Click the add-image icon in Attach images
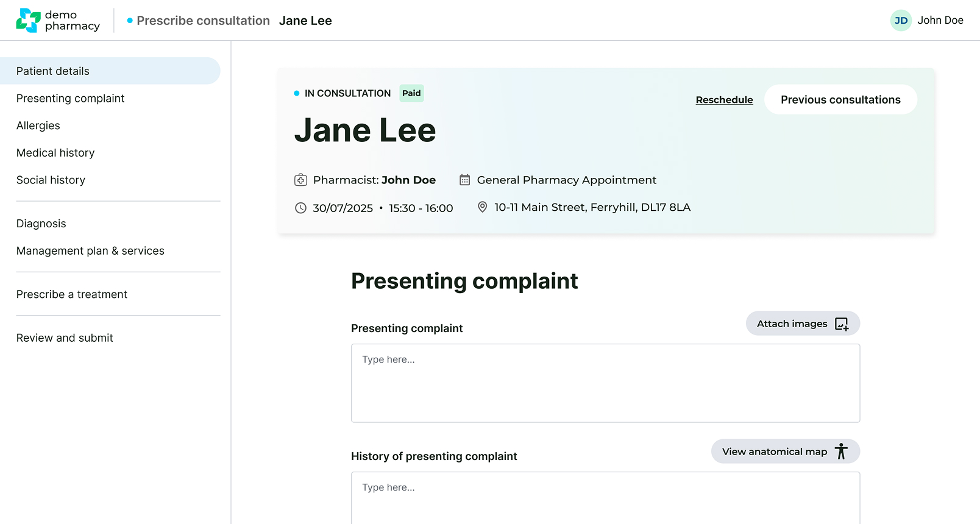The width and height of the screenshot is (980, 524). click(842, 324)
